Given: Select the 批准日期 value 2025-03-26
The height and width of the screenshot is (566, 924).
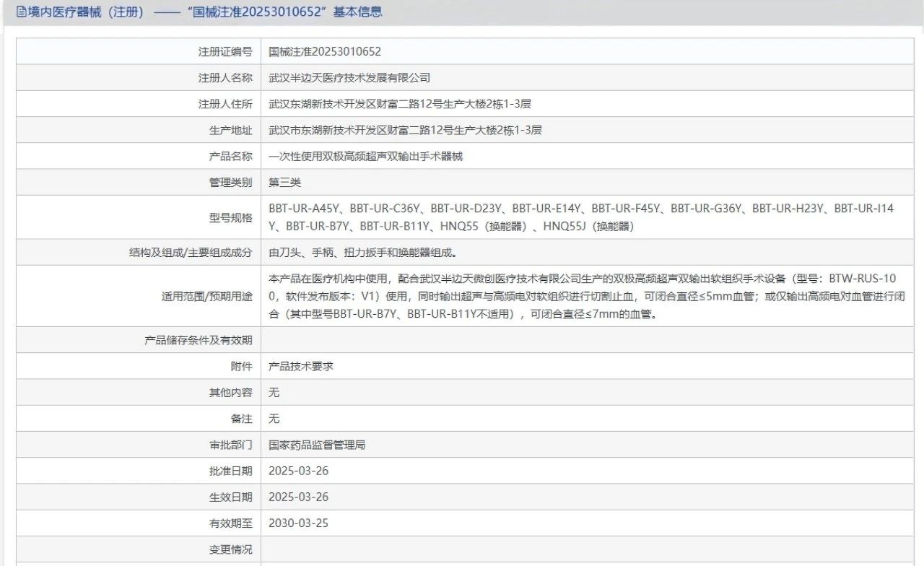Looking at the screenshot, I should (298, 471).
